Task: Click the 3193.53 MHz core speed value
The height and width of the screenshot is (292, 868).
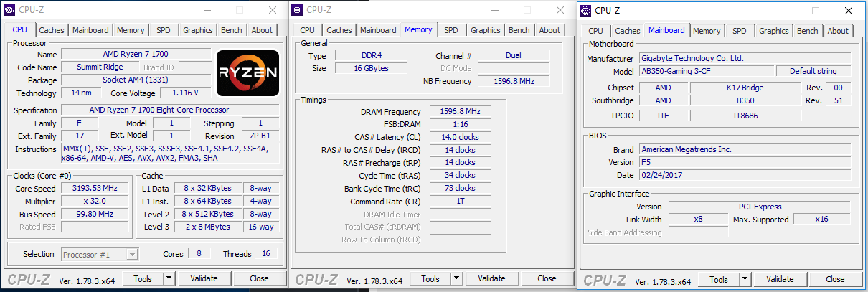Action: click(95, 188)
